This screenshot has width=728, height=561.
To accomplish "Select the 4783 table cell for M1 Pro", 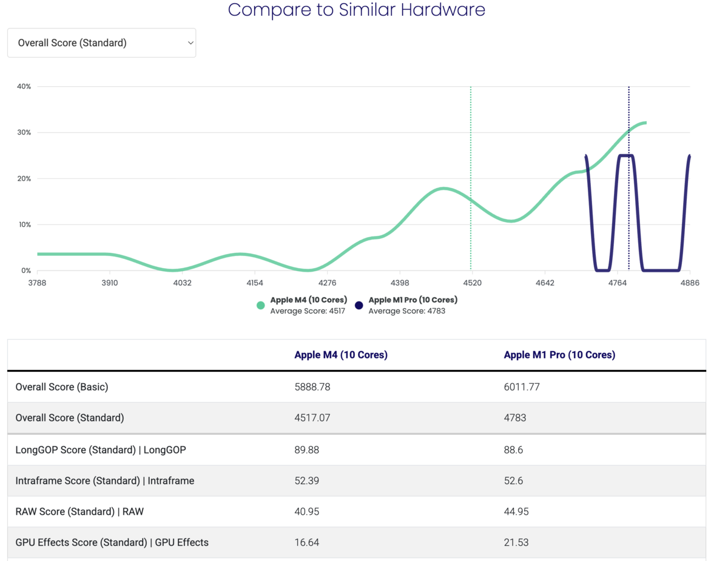I will [515, 418].
